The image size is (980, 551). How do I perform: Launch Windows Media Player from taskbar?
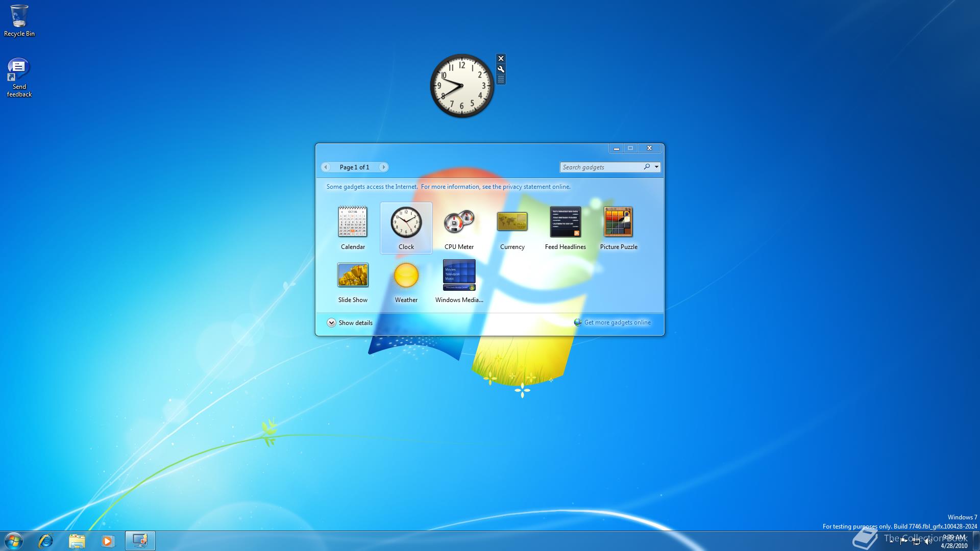point(108,541)
